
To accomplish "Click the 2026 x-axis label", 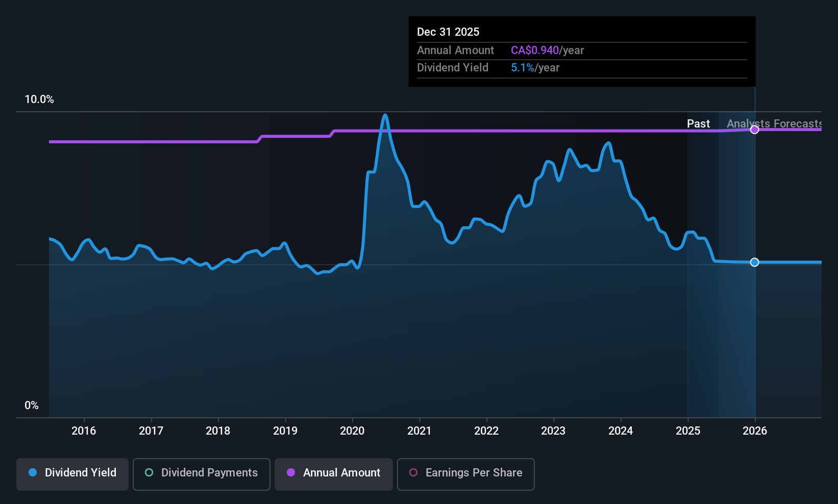I will [x=755, y=431].
